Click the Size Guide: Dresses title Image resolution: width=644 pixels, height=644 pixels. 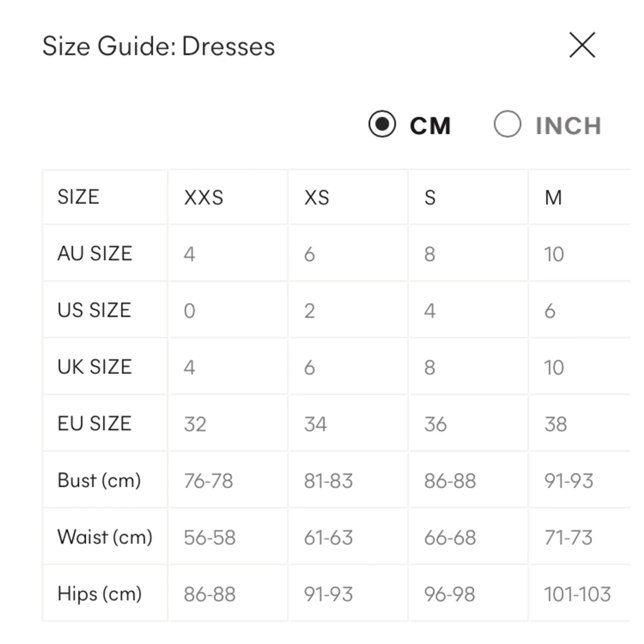pos(159,46)
